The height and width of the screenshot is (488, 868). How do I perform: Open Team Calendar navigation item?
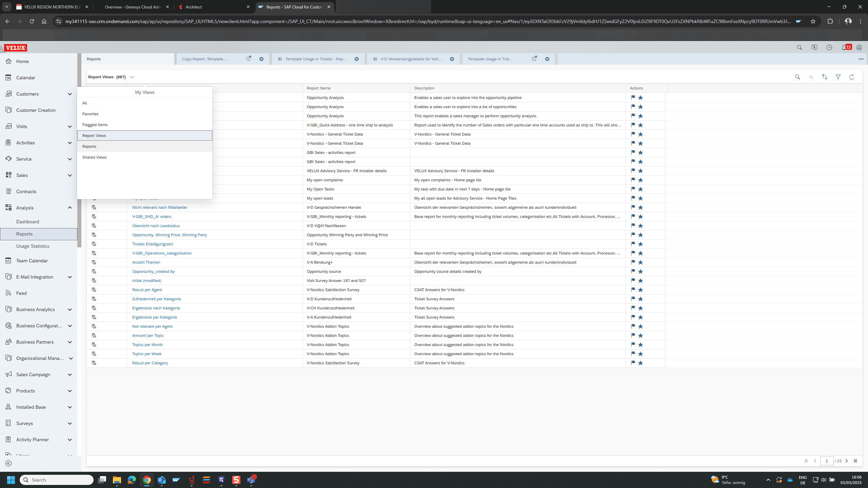(32, 261)
